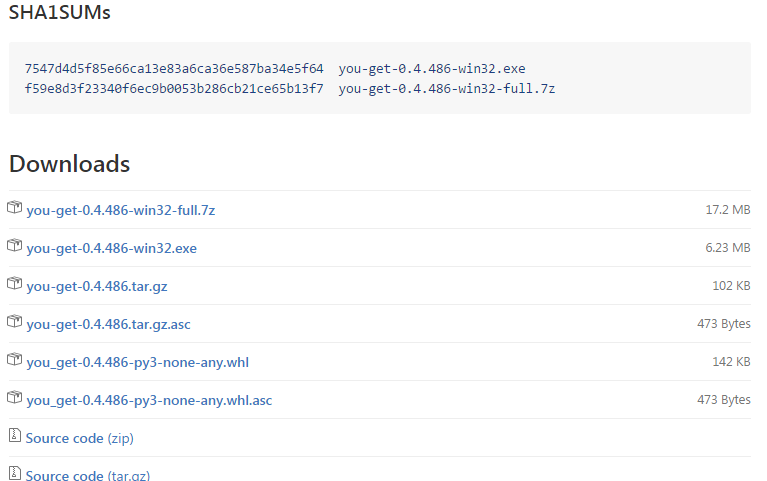767x481 pixels.
Task: Download you_get-0.4.486-py3-none-any.whl wheel
Action: (137, 363)
